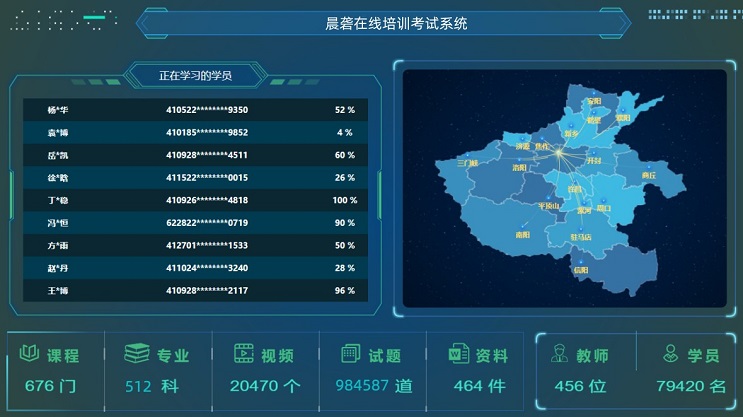Select 南阳 on the Henan map
Image resolution: width=743 pixels, height=417 pixels.
pos(523,235)
